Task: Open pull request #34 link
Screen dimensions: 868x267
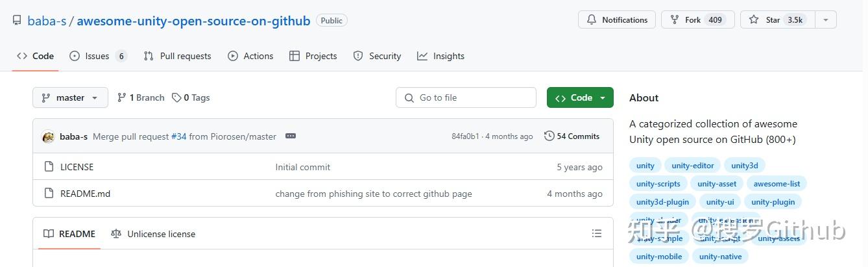Action: pyautogui.click(x=178, y=136)
